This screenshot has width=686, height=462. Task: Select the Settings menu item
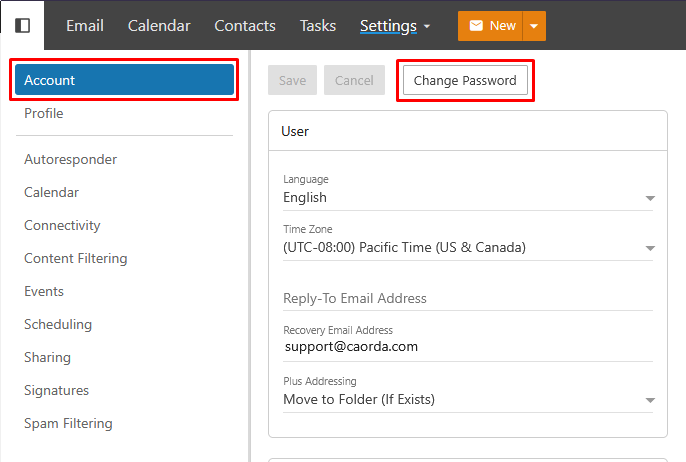click(388, 26)
